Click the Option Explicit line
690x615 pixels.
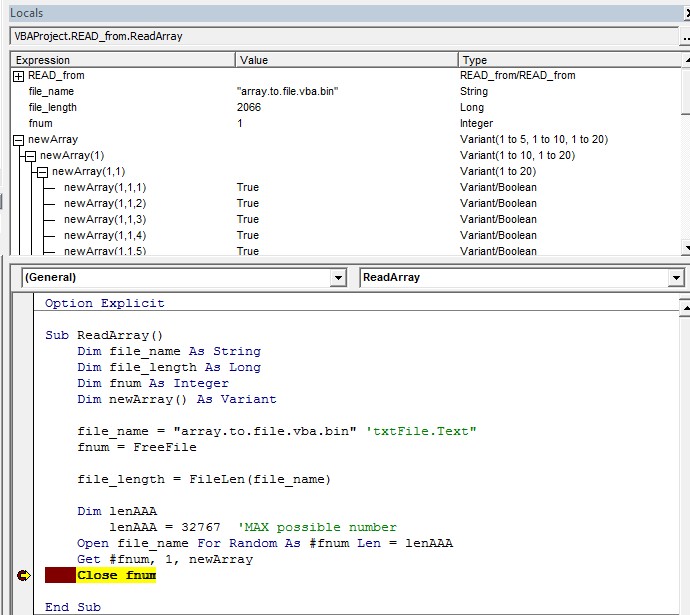[104, 304]
